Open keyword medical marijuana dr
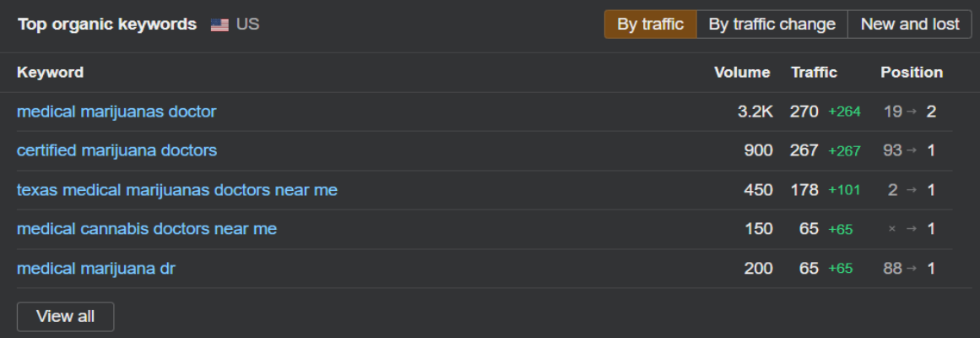 [95, 268]
